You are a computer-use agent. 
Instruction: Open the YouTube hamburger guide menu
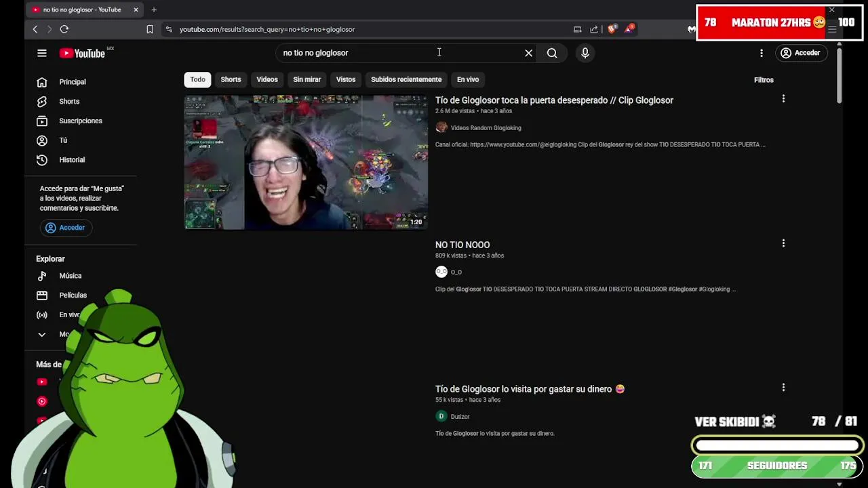click(42, 53)
